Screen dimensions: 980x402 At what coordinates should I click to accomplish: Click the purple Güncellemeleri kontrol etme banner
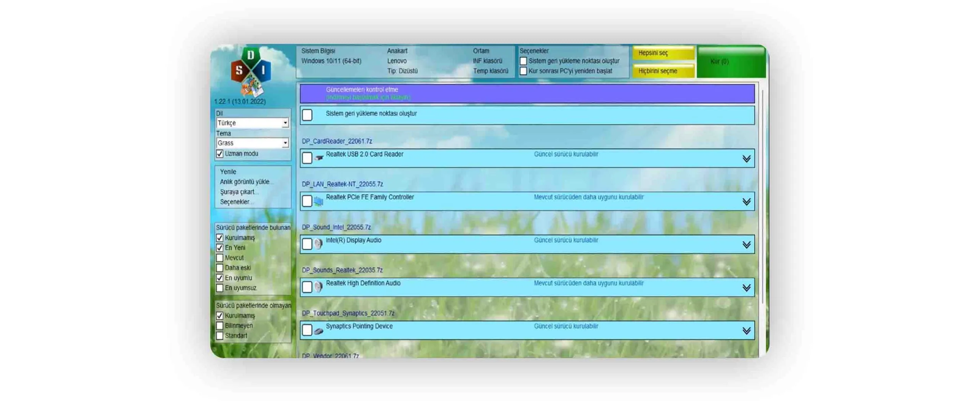click(x=527, y=94)
